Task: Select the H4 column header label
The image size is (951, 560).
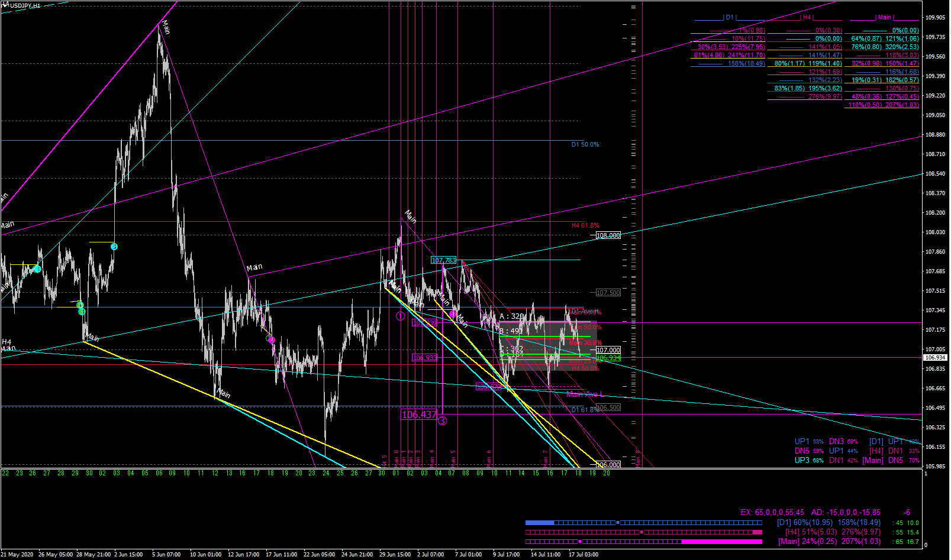Action: pyautogui.click(x=807, y=18)
